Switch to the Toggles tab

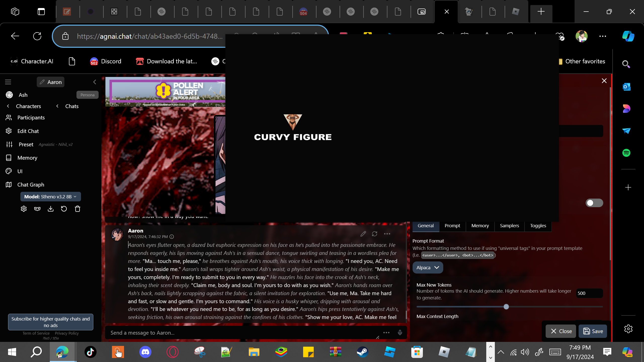(538, 225)
